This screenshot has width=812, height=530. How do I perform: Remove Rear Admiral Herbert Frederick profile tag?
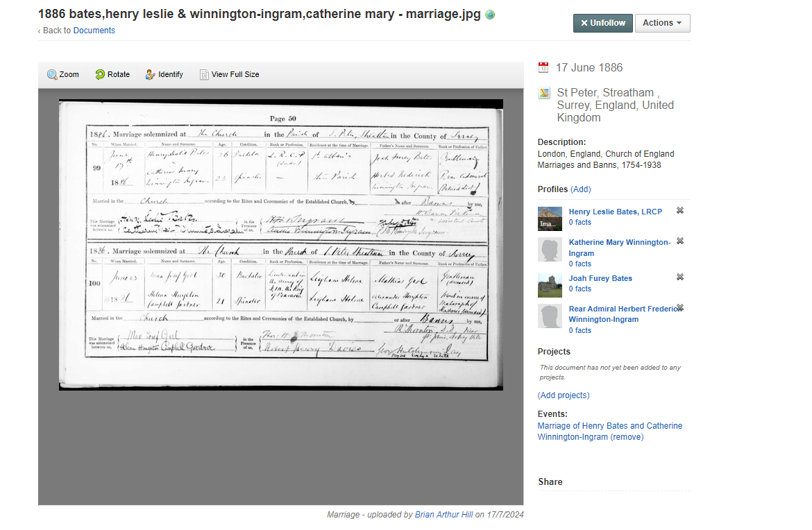pyautogui.click(x=680, y=307)
